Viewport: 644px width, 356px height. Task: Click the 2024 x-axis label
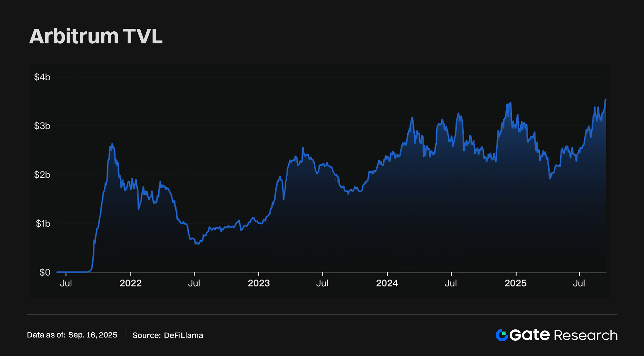click(387, 283)
